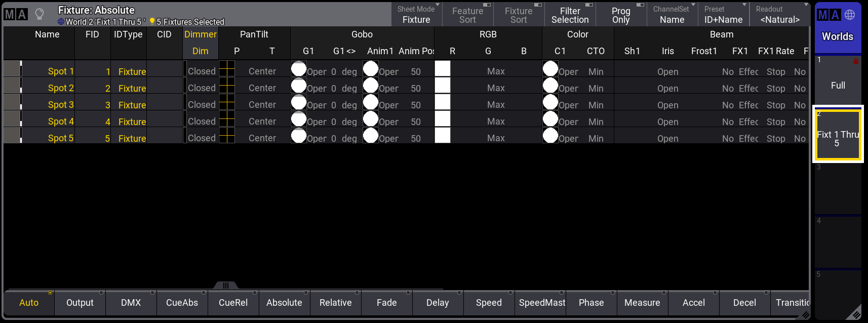This screenshot has height=323, width=868.
Task: Toggle the Feature Sort option
Action: click(x=467, y=15)
